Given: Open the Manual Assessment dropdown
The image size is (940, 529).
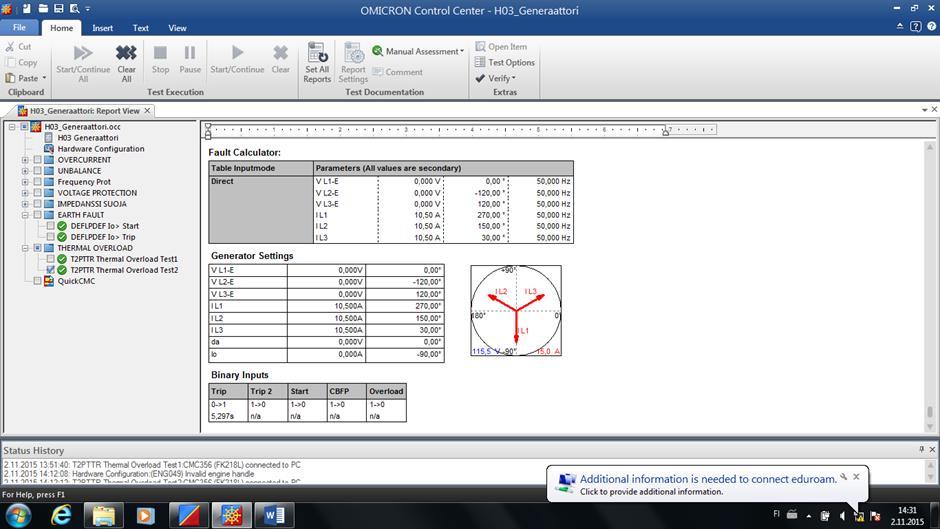Looking at the screenshot, I should pos(418,52).
